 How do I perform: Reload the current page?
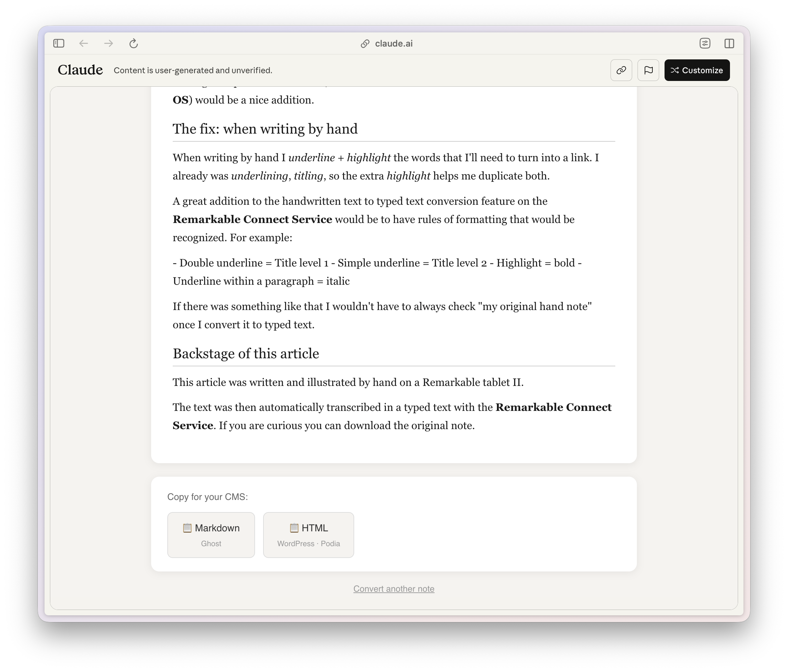tap(134, 44)
